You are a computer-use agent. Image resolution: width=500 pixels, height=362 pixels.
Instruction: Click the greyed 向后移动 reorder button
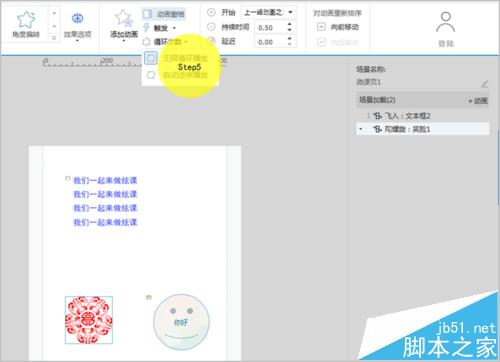[338, 42]
